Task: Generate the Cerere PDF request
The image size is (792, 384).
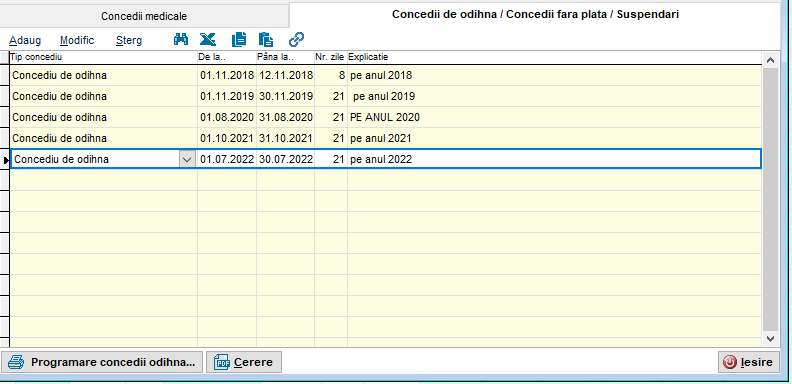Action: click(x=244, y=362)
